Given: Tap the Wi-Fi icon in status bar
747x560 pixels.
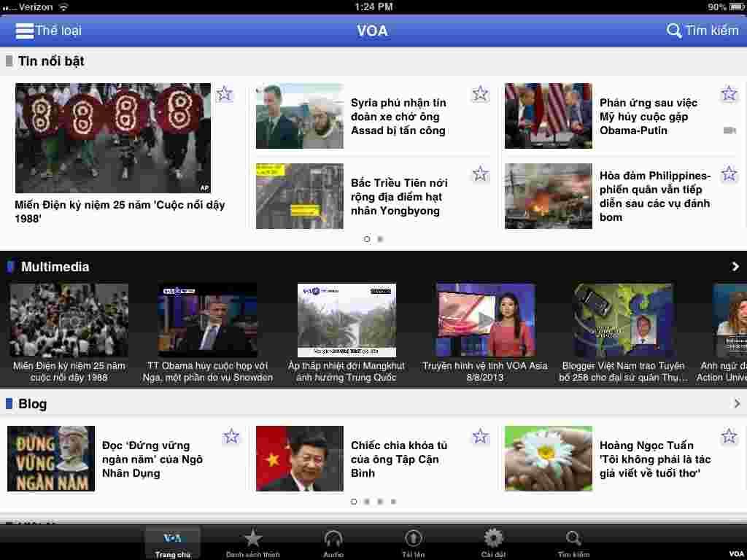Looking at the screenshot, I should click(x=63, y=7).
